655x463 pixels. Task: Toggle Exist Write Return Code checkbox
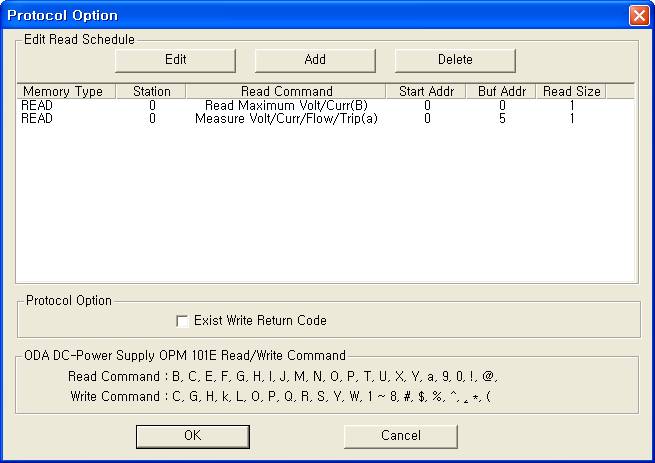point(182,321)
